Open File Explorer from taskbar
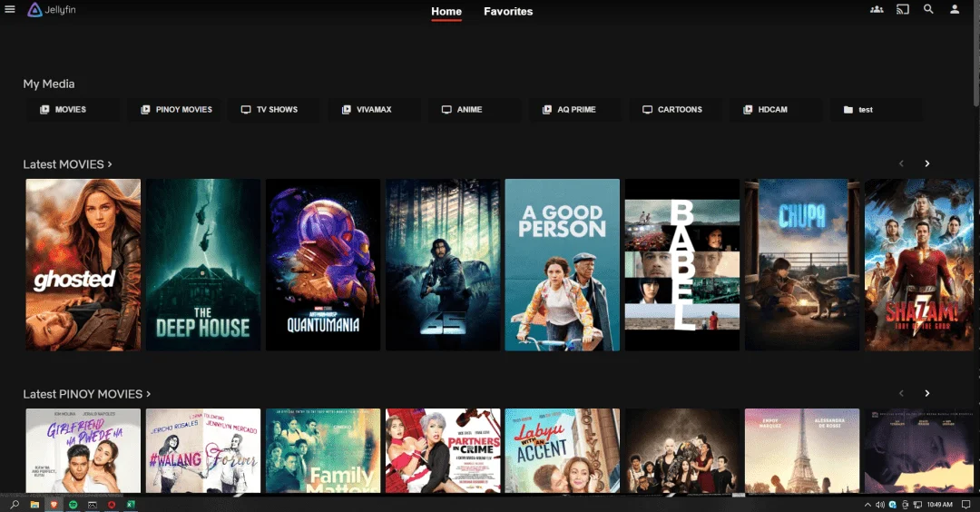 pos(34,505)
